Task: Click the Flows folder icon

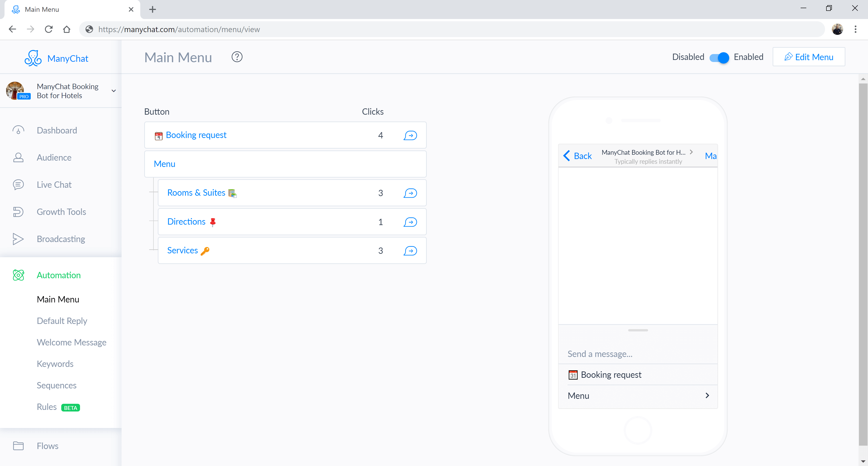Action: click(x=18, y=446)
